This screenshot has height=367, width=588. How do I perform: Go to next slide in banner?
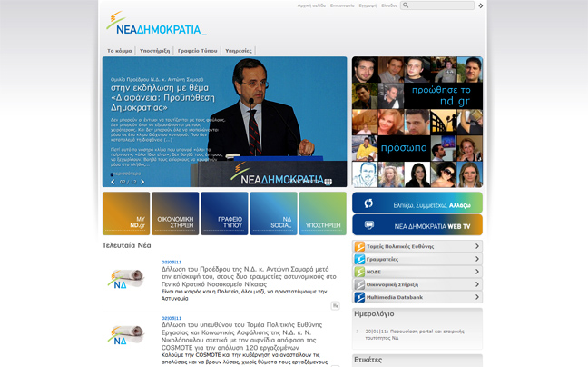[142, 182]
